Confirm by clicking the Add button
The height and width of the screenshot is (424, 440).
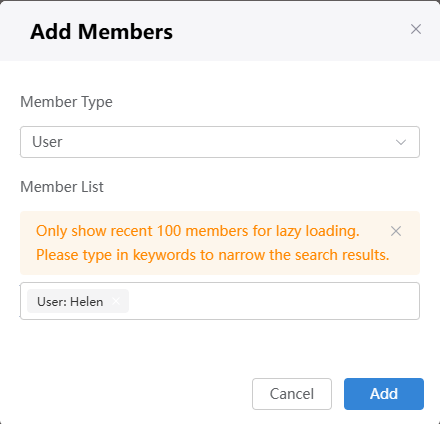pos(384,394)
